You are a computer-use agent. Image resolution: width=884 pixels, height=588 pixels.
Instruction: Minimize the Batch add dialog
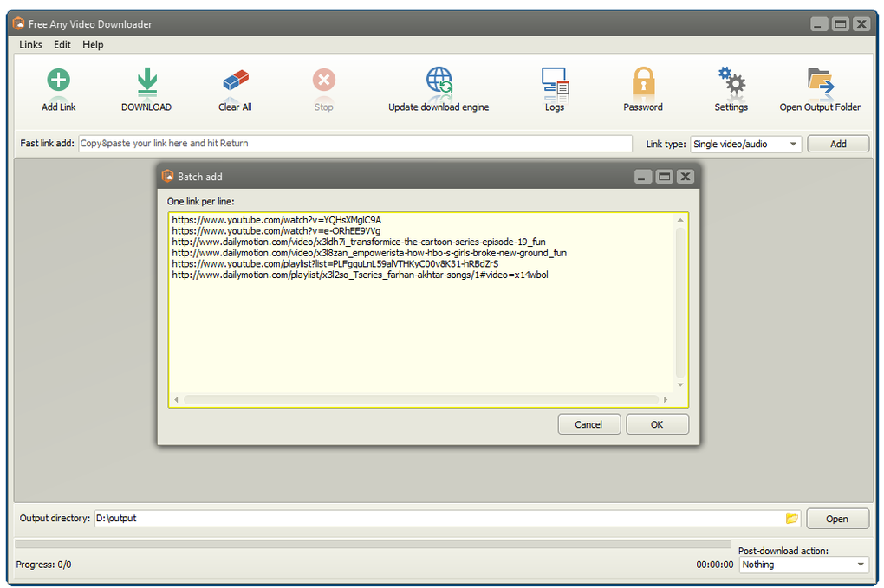point(643,177)
